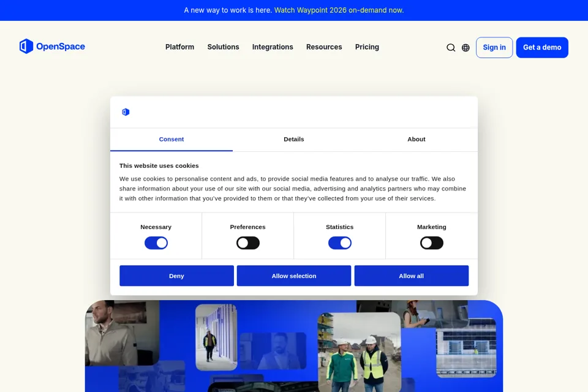
Task: Switch to the About tab
Action: click(417, 139)
